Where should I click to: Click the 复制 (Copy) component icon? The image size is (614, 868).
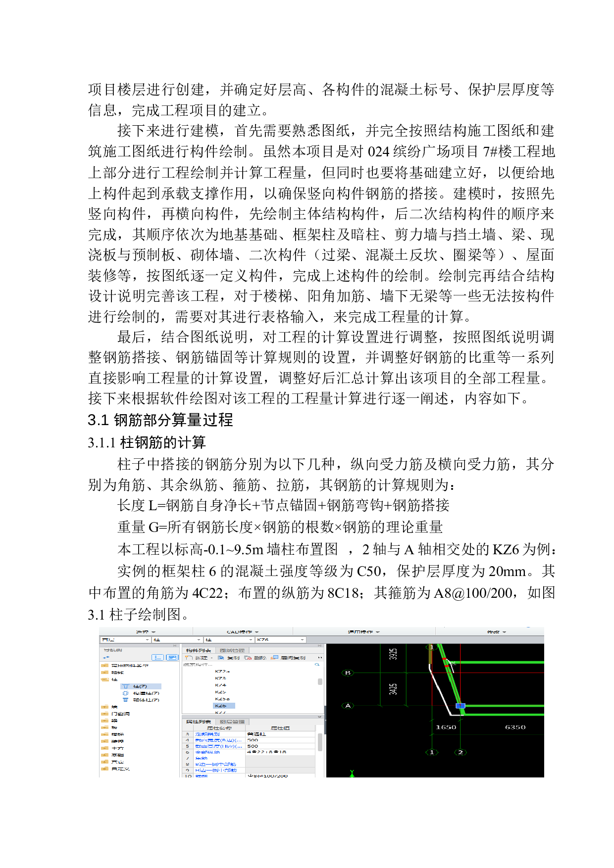221,658
